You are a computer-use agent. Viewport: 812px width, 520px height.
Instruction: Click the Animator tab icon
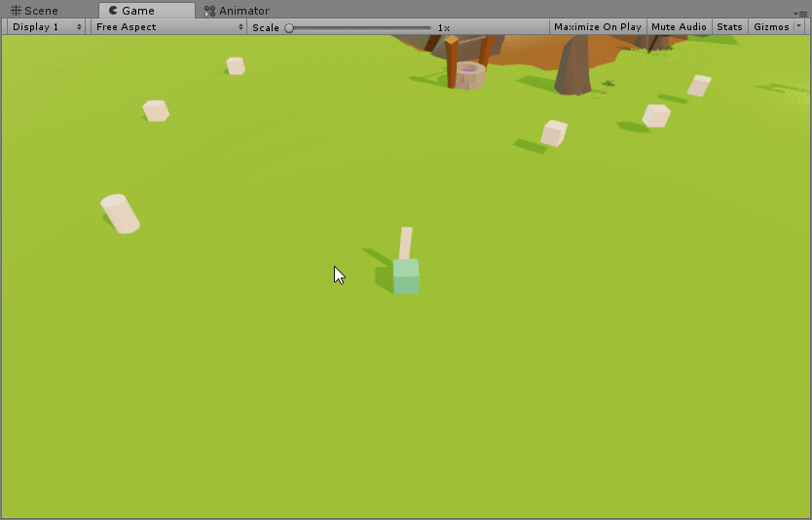[209, 11]
